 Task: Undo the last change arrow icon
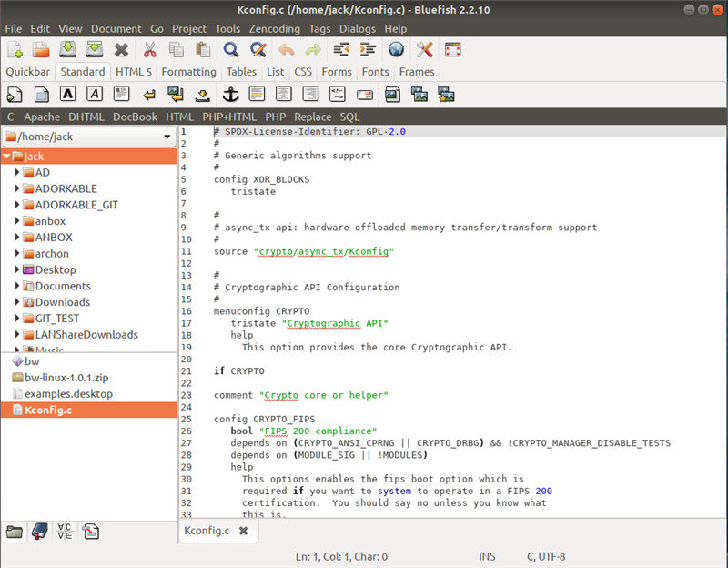pyautogui.click(x=286, y=49)
